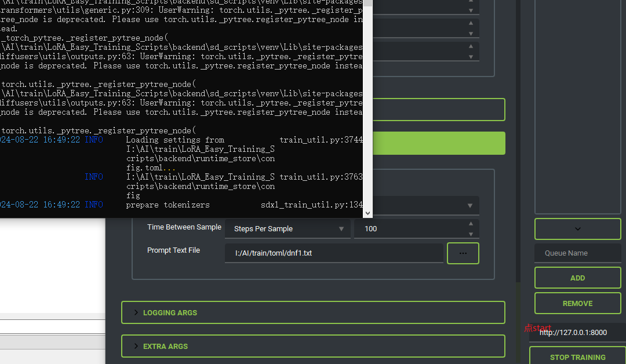Click the ADD queue button
The width and height of the screenshot is (626, 364).
click(577, 278)
